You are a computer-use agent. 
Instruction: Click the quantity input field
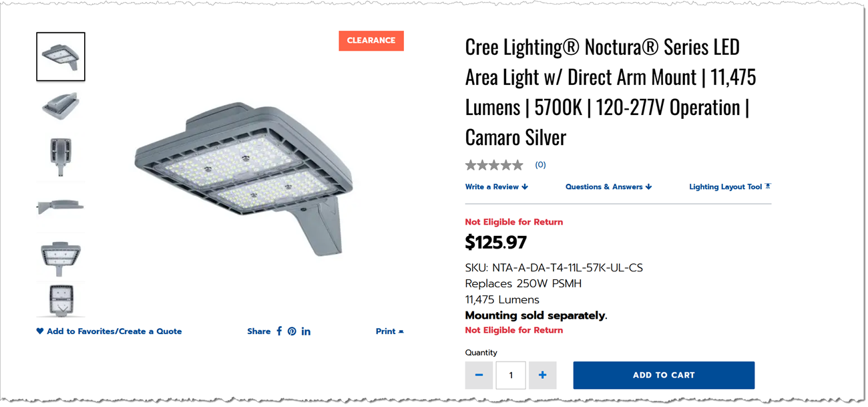pos(511,375)
